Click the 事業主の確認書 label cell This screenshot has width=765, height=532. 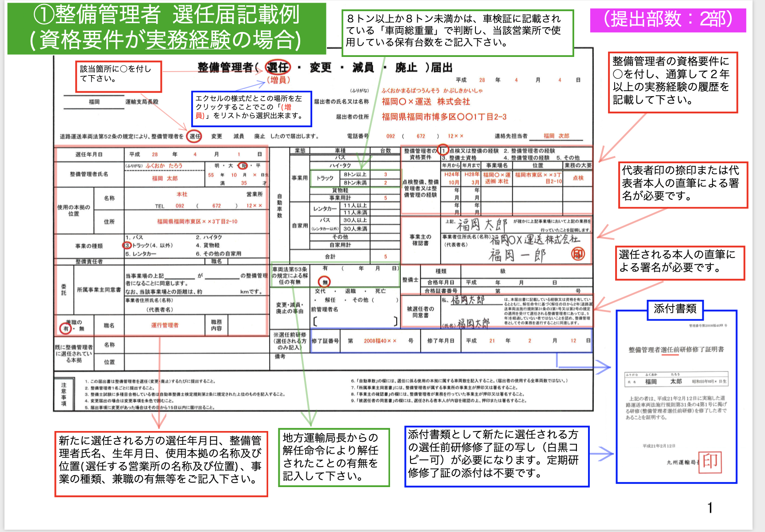click(420, 240)
